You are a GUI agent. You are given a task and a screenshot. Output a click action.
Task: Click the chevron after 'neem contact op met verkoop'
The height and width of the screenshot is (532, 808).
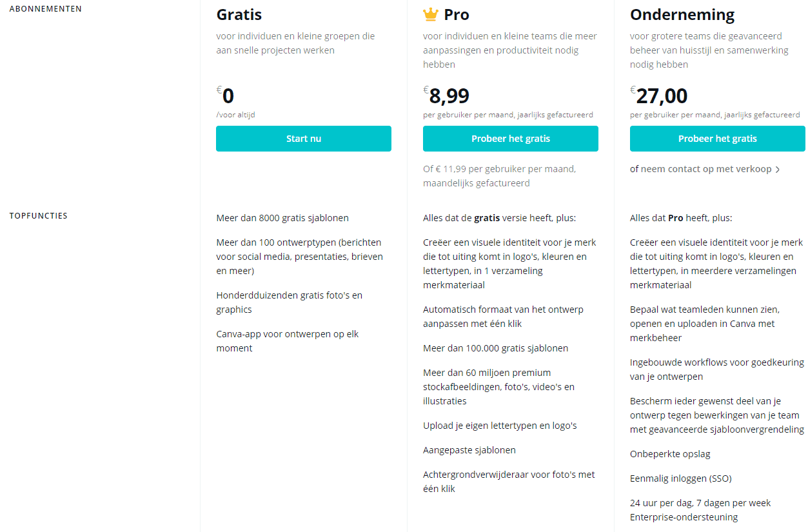click(778, 170)
